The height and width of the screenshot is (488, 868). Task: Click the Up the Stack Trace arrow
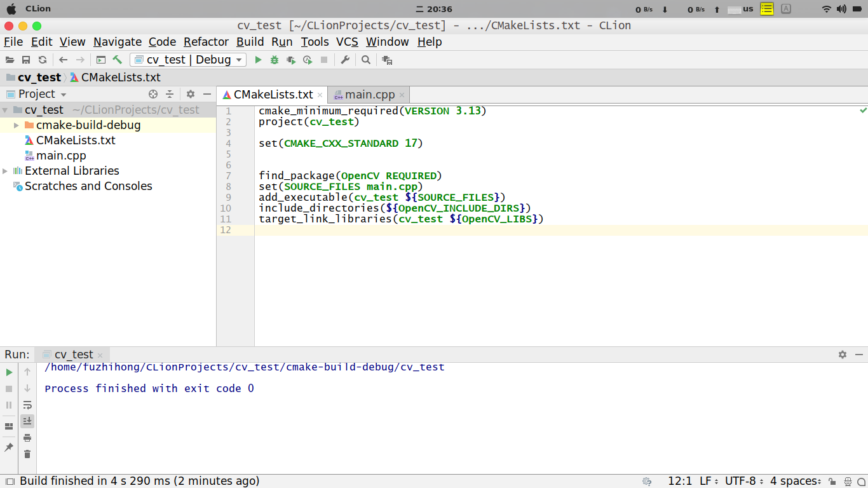[x=27, y=372]
